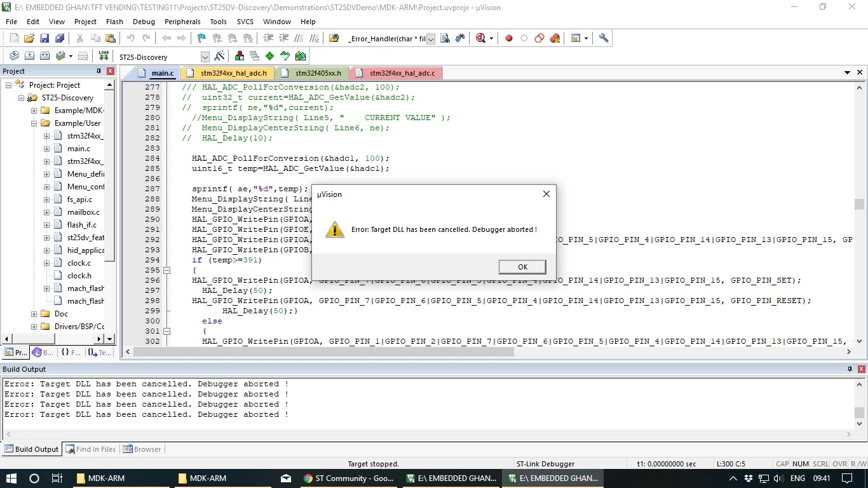Screen dimensions: 868x488
Task: Open Manage Project Items with the colored blocks icon
Action: pos(239,56)
